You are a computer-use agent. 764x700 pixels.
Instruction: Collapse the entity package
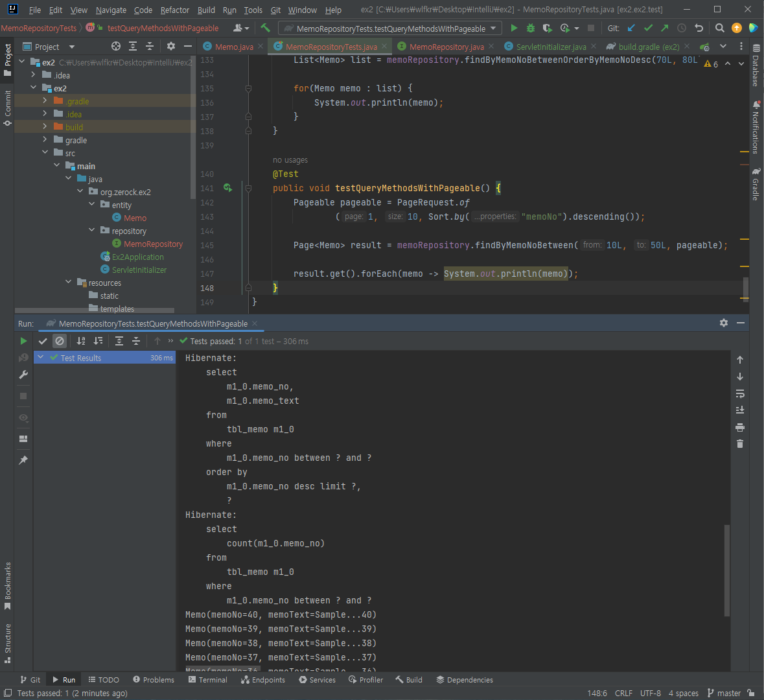click(x=91, y=204)
